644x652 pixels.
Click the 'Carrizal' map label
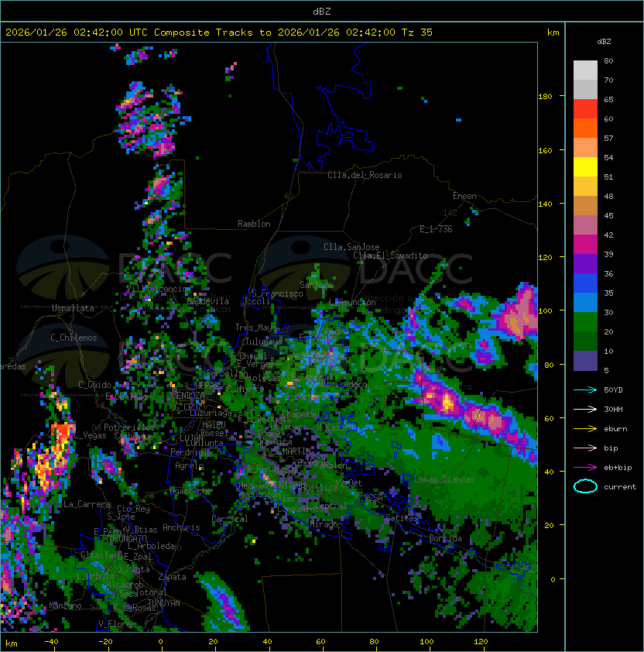(230, 519)
